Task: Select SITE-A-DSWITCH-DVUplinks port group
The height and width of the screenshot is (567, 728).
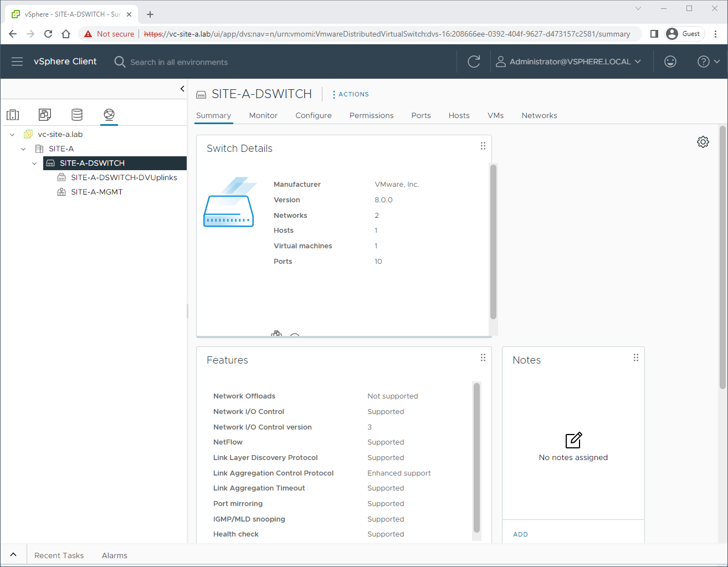Action: [x=124, y=177]
